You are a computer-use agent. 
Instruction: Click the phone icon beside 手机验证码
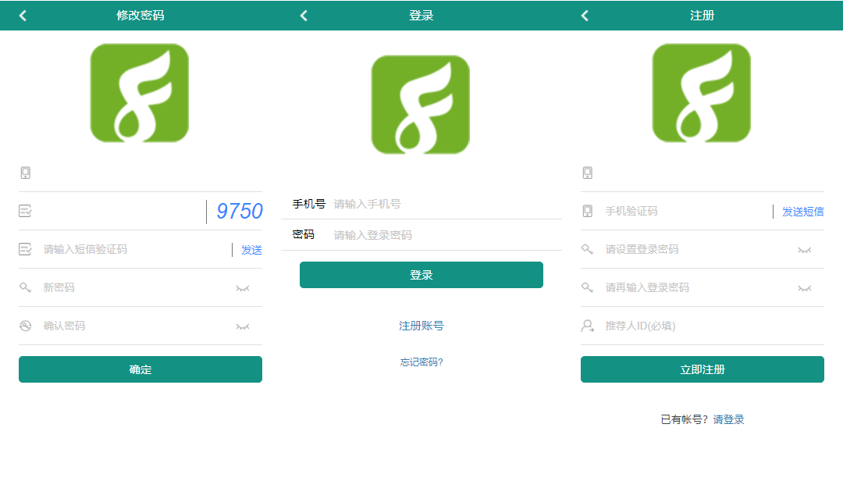588,212
